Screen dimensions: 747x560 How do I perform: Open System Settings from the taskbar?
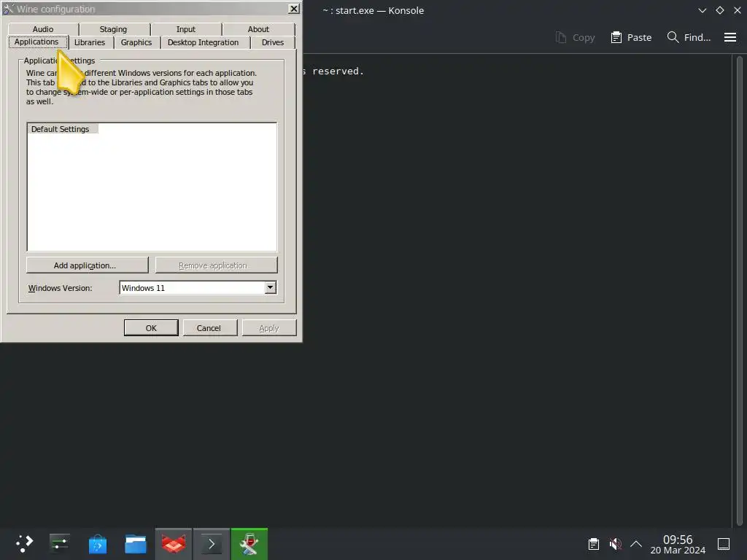pyautogui.click(x=60, y=544)
